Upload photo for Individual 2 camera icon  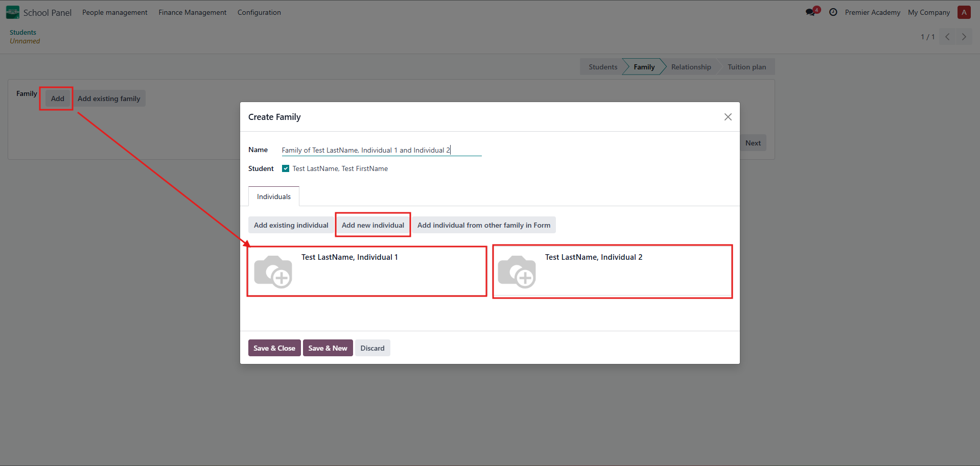tap(517, 272)
